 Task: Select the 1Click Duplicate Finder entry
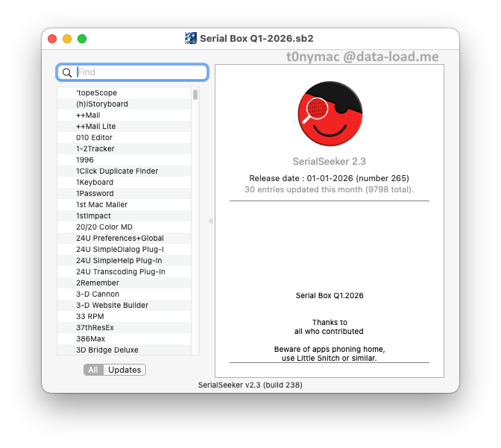tap(125, 171)
